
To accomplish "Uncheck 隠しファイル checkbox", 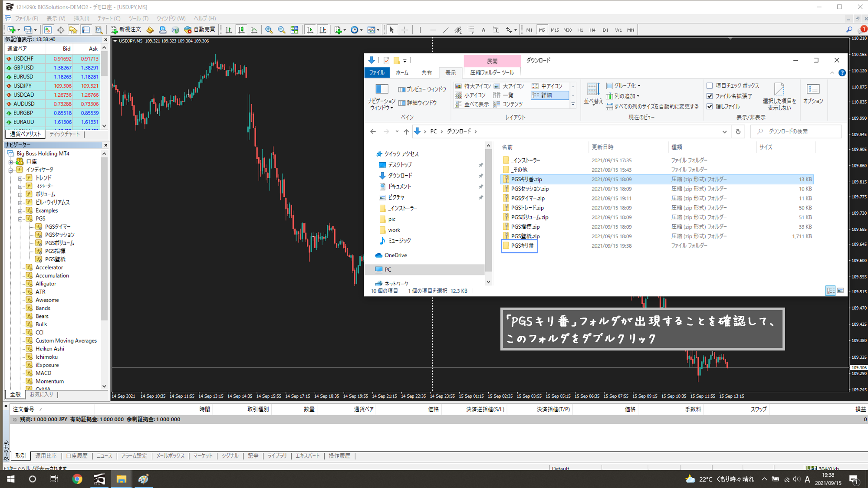I will pyautogui.click(x=710, y=106).
